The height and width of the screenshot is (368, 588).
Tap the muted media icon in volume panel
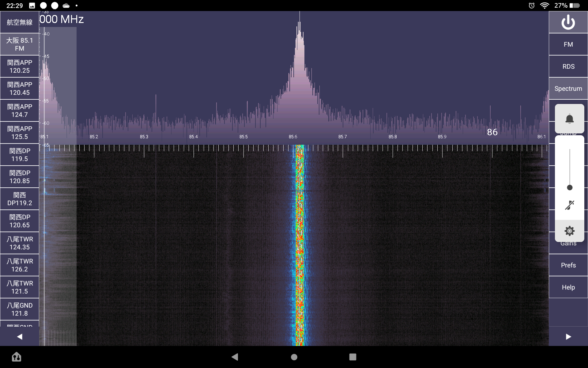click(569, 205)
